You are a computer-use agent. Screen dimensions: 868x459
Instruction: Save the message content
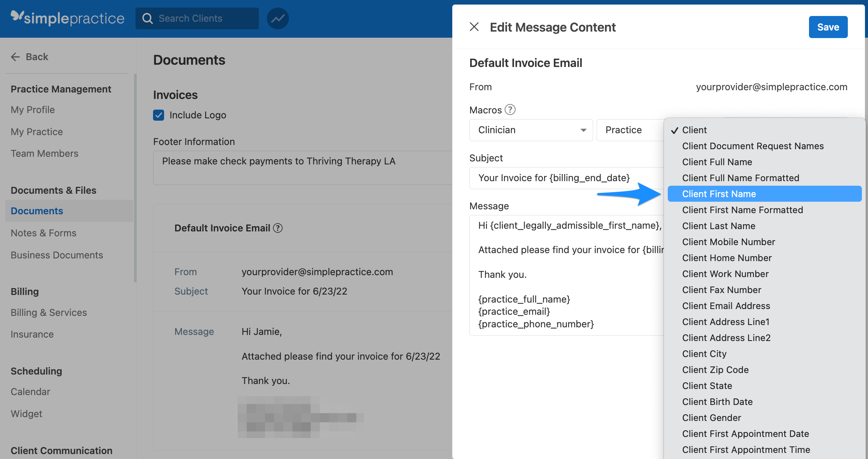[828, 27]
